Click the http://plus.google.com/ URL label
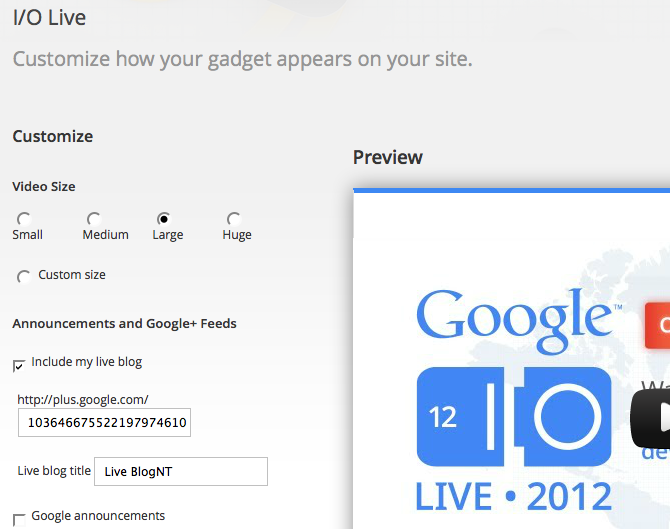 pyautogui.click(x=83, y=399)
